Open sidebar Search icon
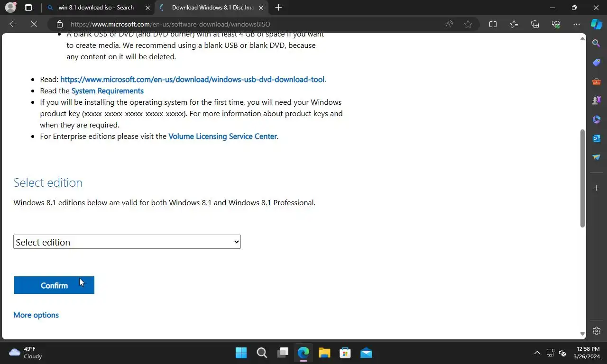607x364 pixels. coord(597,44)
